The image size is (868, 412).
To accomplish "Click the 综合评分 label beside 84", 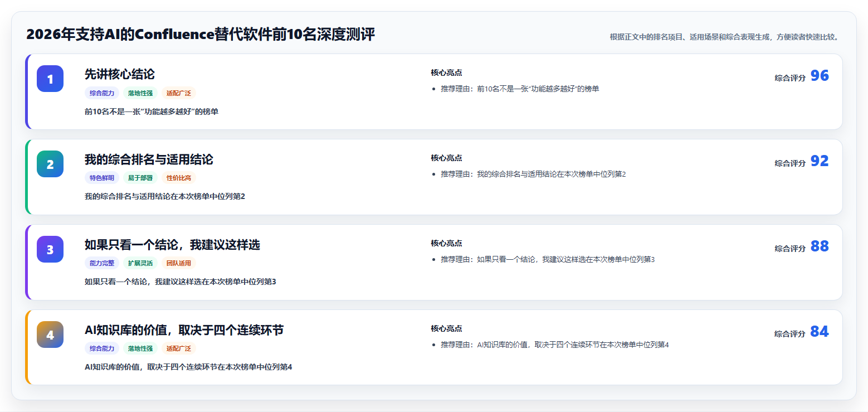I will click(x=790, y=334).
